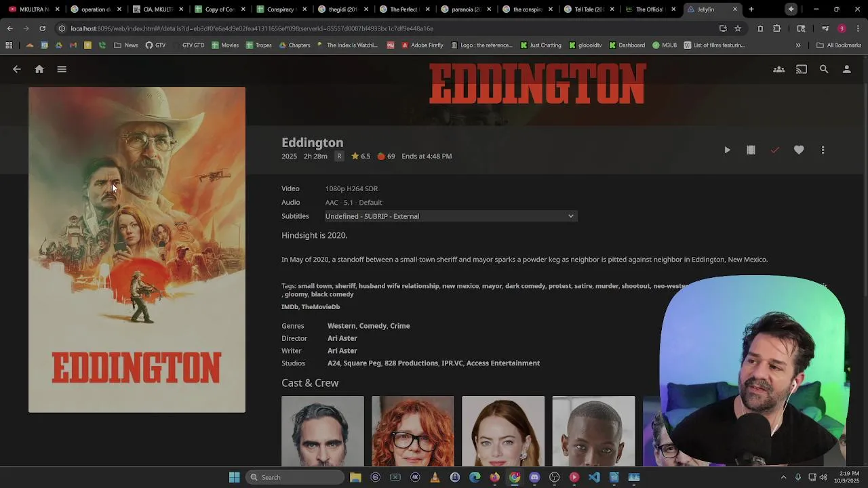868x488 pixels.
Task: Open Jellyfin search magnifier icon
Action: coord(824,69)
